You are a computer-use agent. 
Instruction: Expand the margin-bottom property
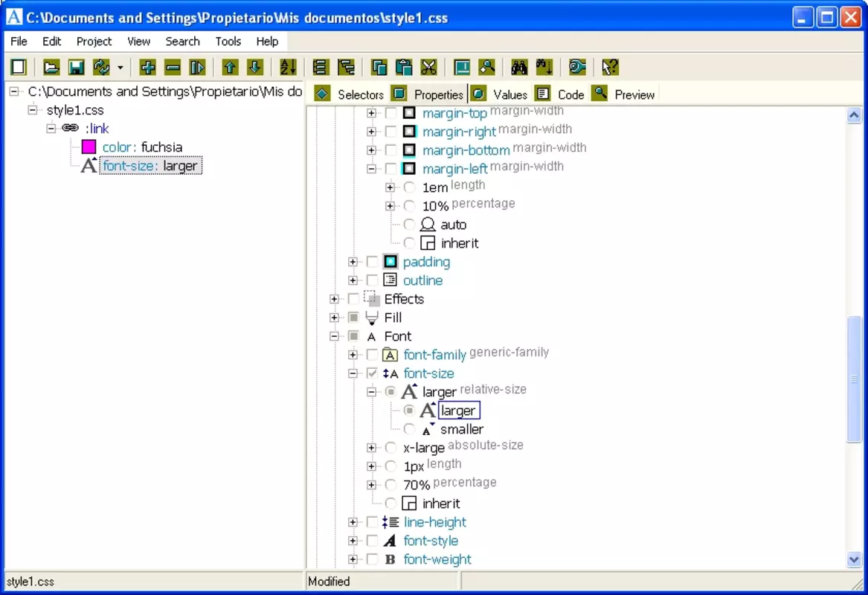coord(371,150)
